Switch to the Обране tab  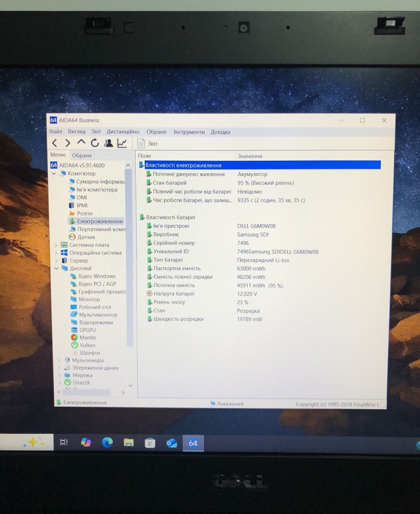[82, 155]
